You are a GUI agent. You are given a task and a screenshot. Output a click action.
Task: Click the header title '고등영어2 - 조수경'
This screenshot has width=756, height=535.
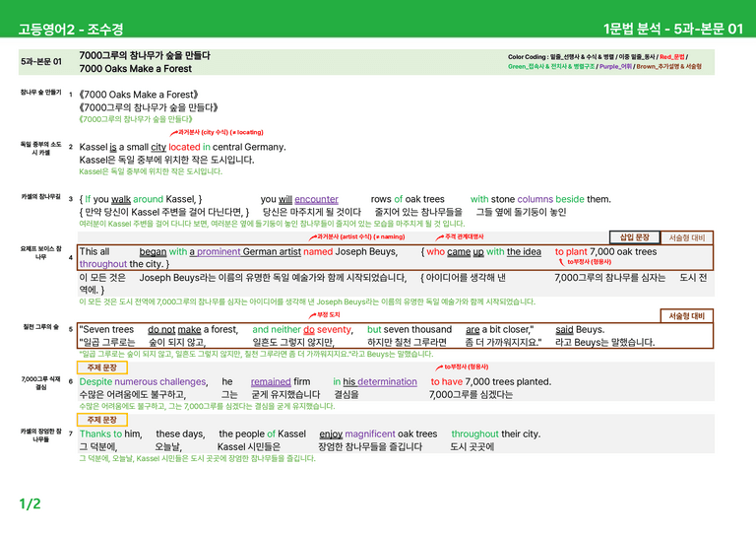pos(71,29)
